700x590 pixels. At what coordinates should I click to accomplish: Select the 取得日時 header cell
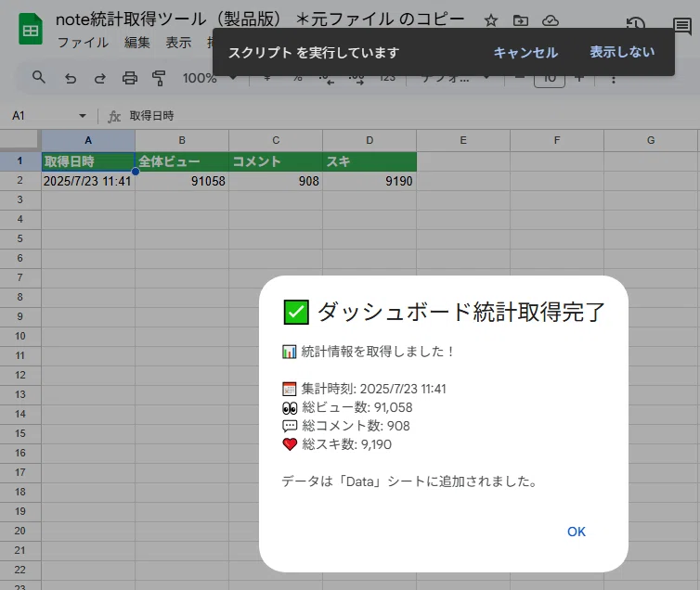point(88,161)
